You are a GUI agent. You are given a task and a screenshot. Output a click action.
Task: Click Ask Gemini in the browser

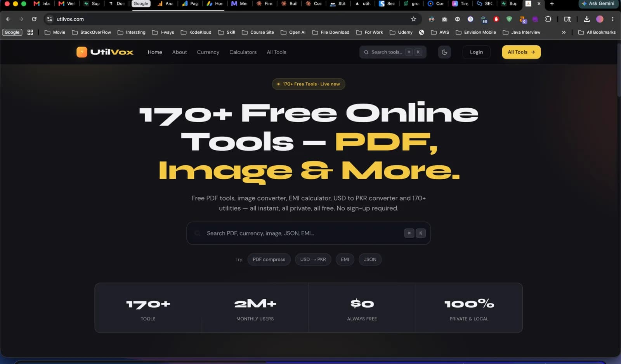598,3
